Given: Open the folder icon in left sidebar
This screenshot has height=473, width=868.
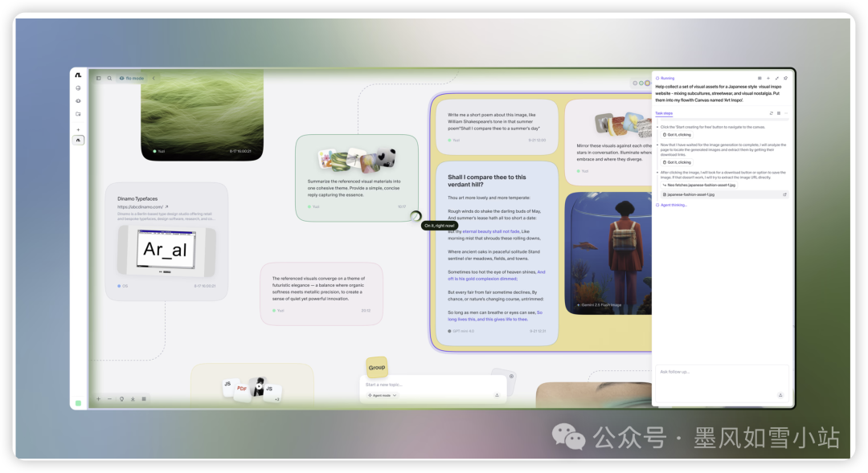Looking at the screenshot, I should coord(78,114).
